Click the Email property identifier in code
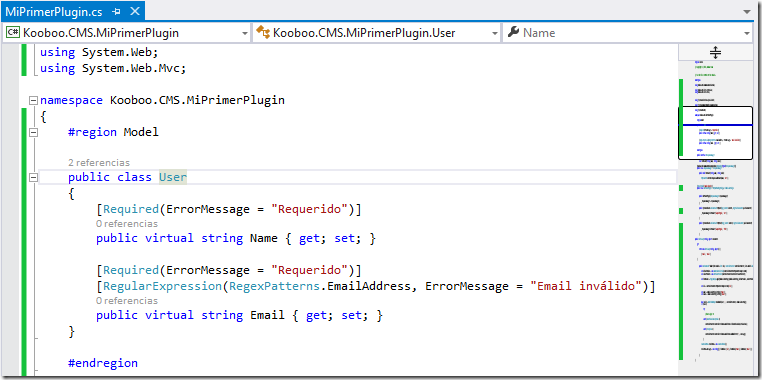Screen dimensions: 762x380 267,315
